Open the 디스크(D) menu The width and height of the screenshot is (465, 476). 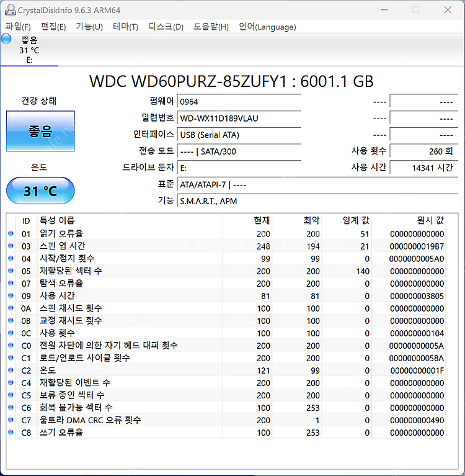point(166,27)
